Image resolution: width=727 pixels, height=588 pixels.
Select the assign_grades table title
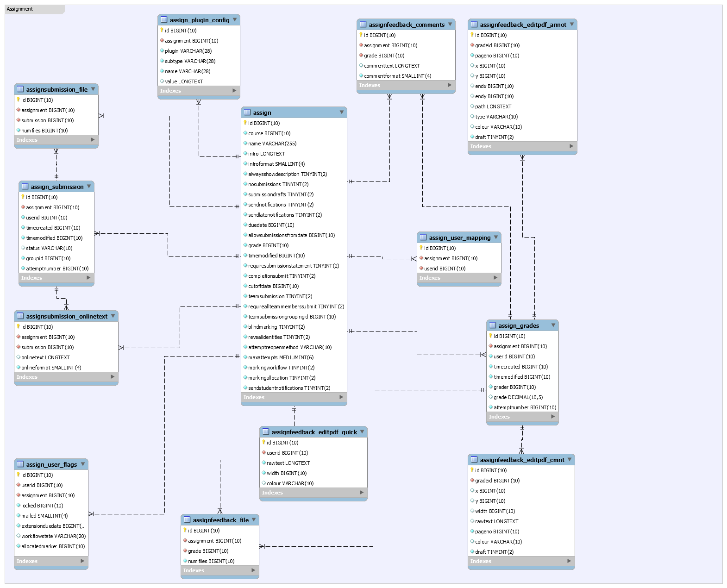519,325
